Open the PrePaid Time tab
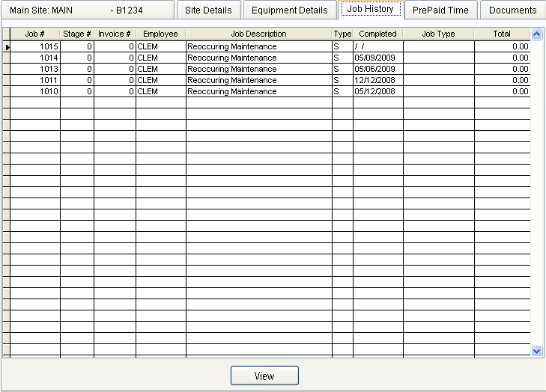The image size is (546, 392). click(440, 10)
